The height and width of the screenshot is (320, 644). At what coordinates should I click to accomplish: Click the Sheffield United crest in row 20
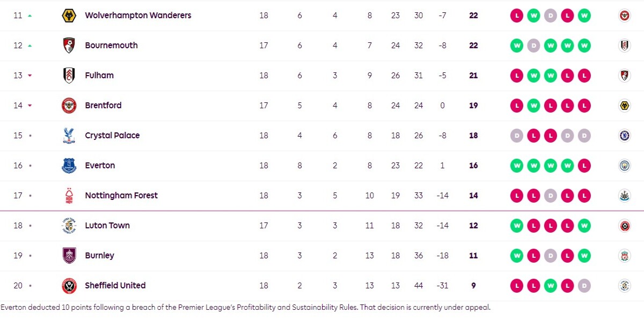point(69,286)
